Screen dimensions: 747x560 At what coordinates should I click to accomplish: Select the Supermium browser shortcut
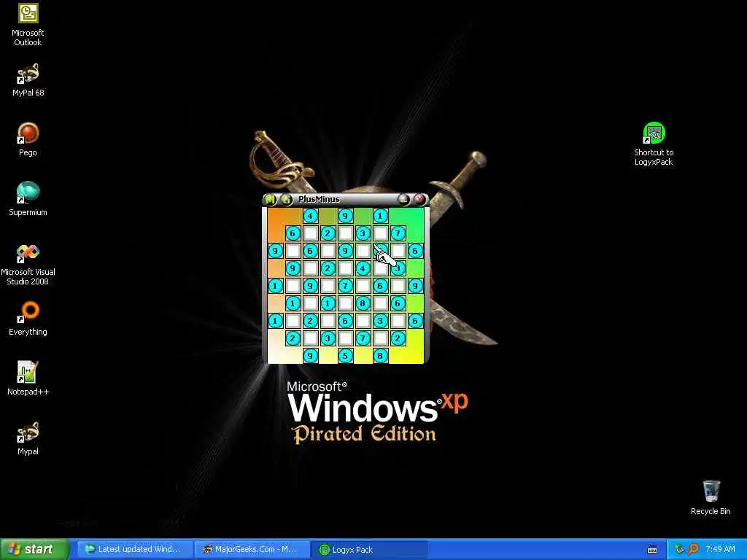(x=28, y=199)
